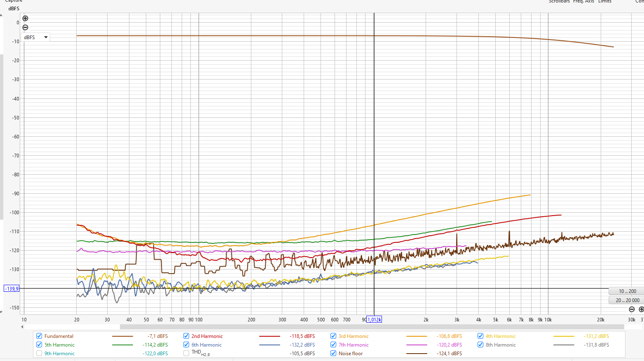The image size is (644, 361).
Task: Click the 4th Harmonic value -131,2 dBFS
Action: click(596, 336)
